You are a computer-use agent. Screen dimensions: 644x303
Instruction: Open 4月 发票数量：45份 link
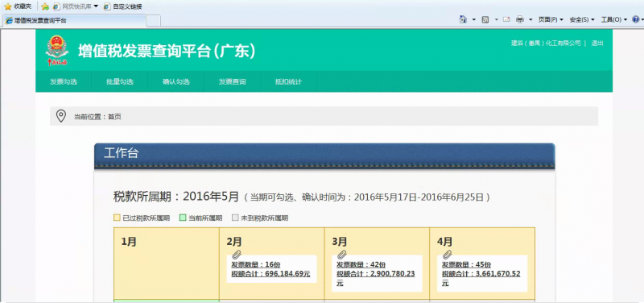[466, 265]
